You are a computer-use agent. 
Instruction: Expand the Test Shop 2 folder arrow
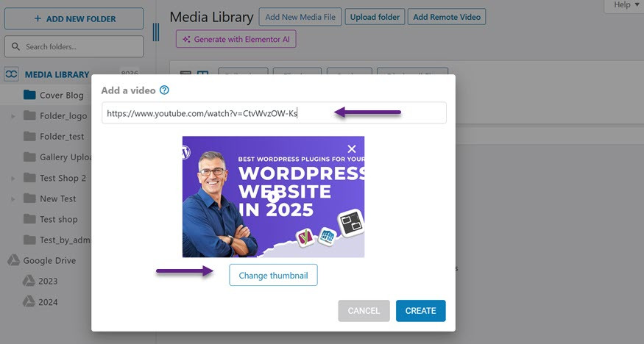click(x=13, y=178)
